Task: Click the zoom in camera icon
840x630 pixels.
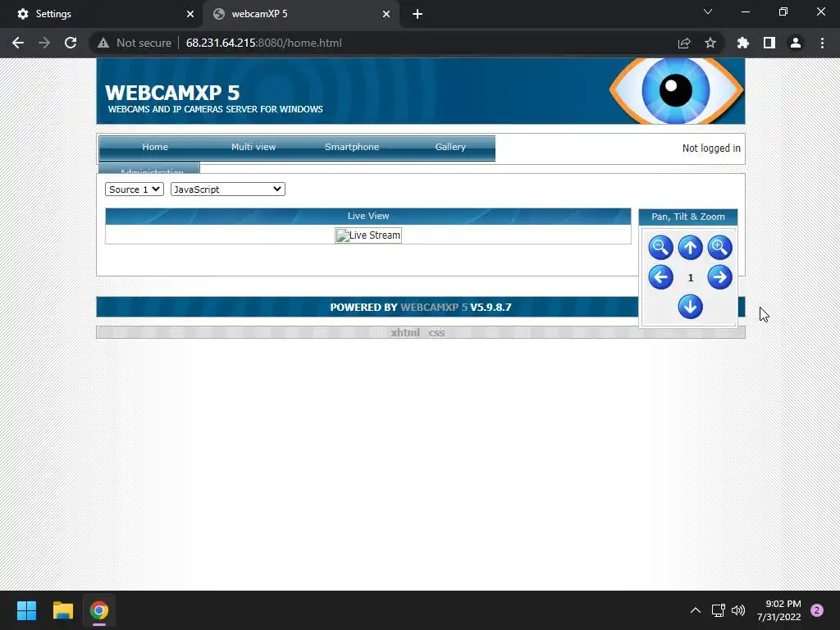Action: point(719,248)
